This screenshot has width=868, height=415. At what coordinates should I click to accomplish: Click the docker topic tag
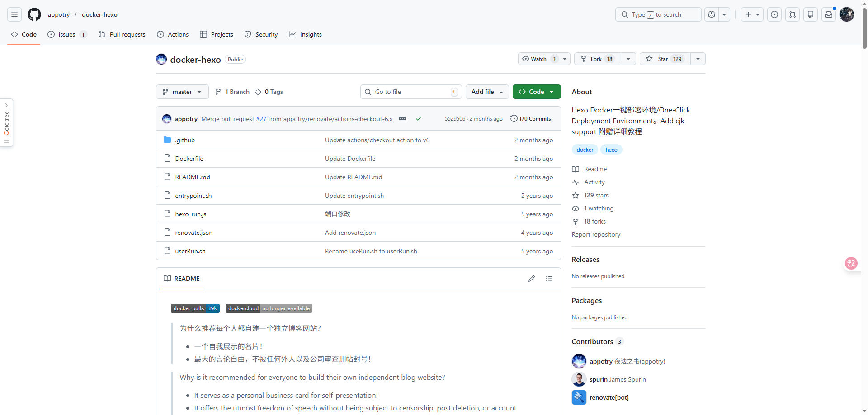click(x=585, y=149)
